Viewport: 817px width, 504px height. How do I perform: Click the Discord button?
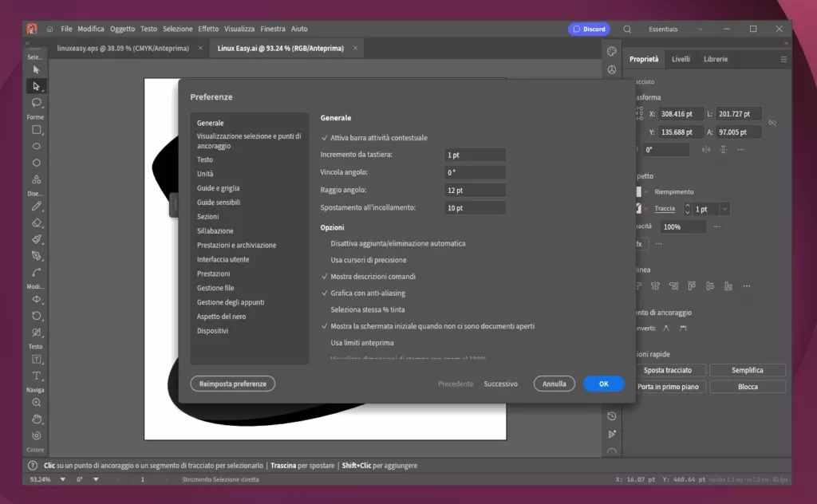click(590, 30)
